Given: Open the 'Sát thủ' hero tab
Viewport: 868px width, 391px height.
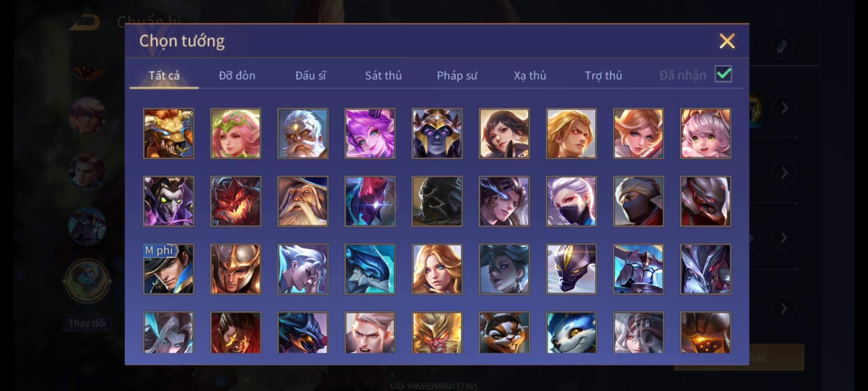Looking at the screenshot, I should tap(383, 75).
